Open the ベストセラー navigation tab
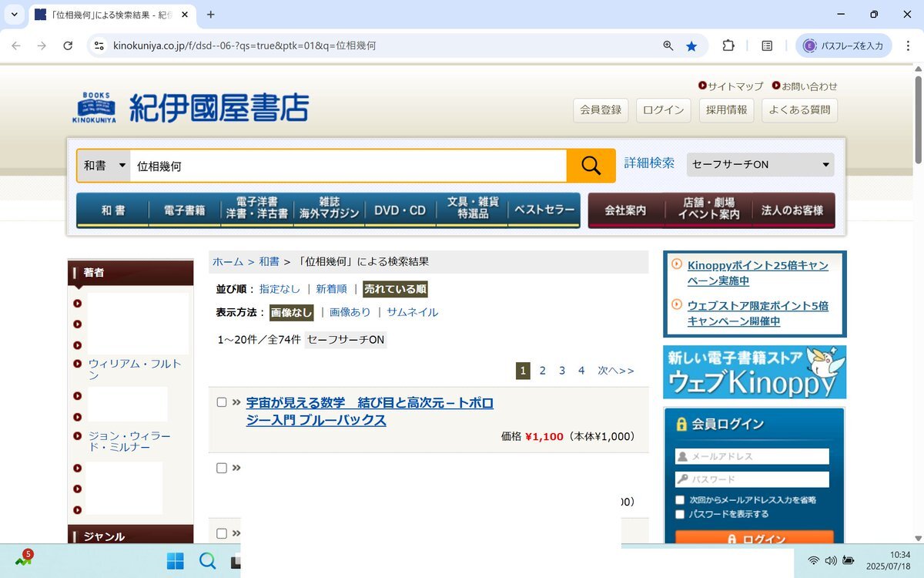This screenshot has width=924, height=578. [544, 210]
